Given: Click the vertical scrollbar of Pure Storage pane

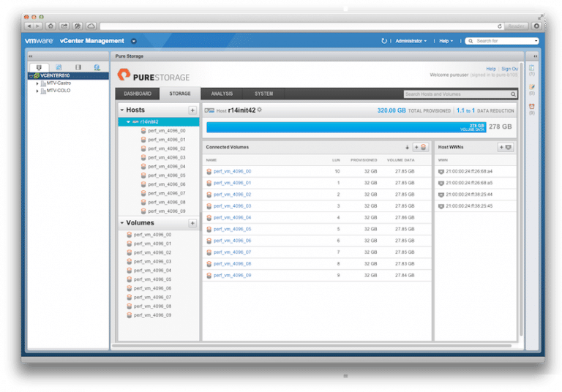Looking at the screenshot, I should 521,200.
